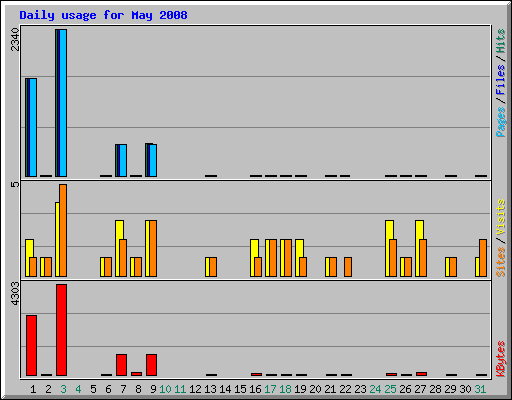Click day label 23 on the x-axis

[x=360, y=389]
